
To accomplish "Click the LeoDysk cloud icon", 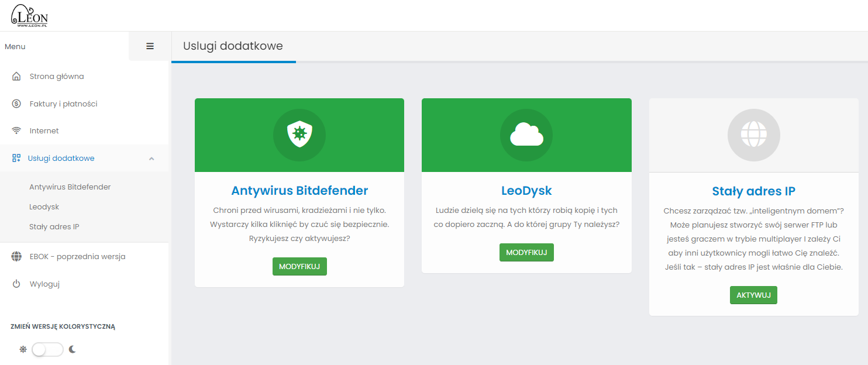I will (x=526, y=135).
